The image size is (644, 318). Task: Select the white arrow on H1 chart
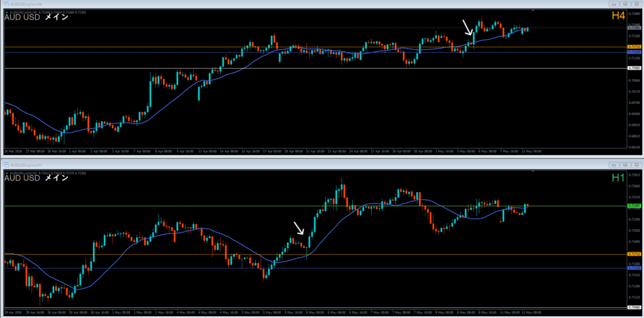click(299, 228)
